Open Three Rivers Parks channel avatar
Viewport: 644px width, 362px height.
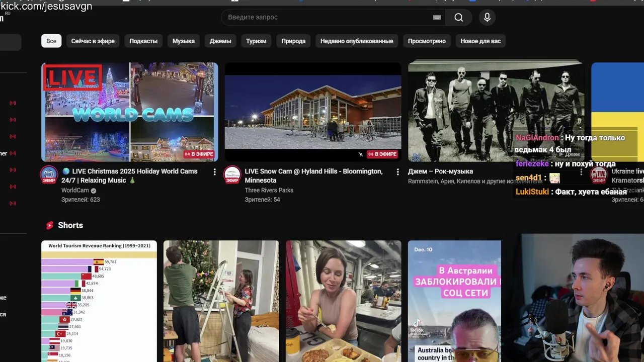click(232, 174)
